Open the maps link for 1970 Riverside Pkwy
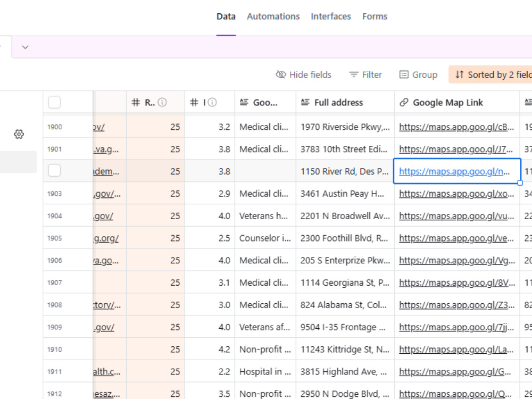532x399 pixels. (x=456, y=127)
